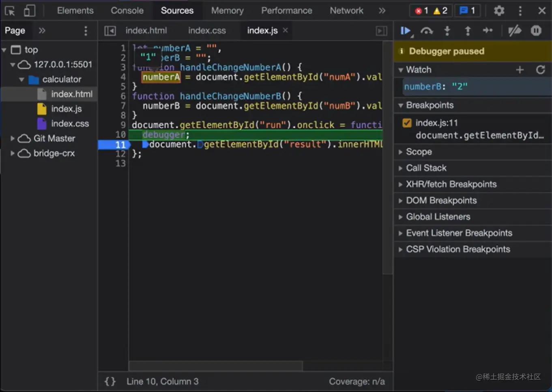Image resolution: width=552 pixels, height=392 pixels.
Task: Step out of current function
Action: pyautogui.click(x=468, y=31)
